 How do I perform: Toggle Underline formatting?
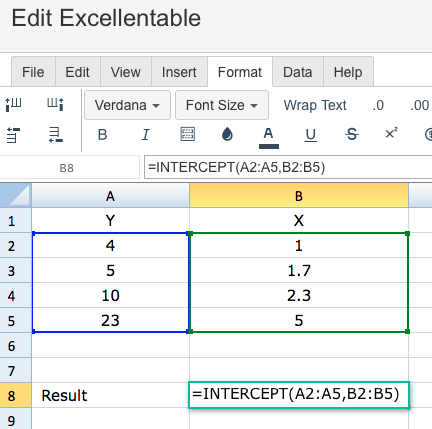coord(310,135)
